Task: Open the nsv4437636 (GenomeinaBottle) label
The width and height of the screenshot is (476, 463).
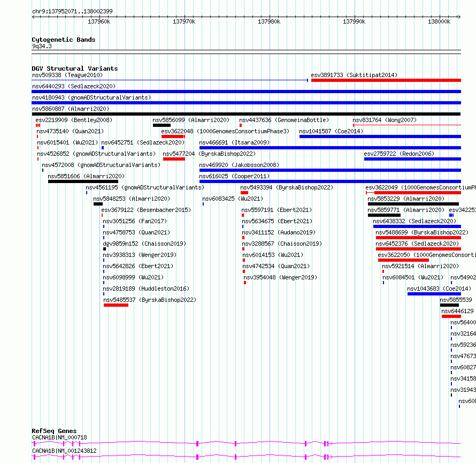Action: (284, 120)
